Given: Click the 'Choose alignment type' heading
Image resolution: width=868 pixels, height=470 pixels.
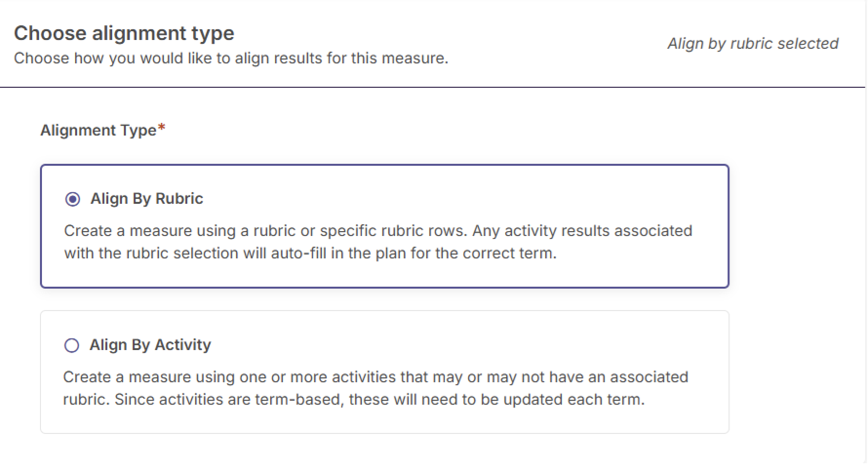Looking at the screenshot, I should [124, 33].
